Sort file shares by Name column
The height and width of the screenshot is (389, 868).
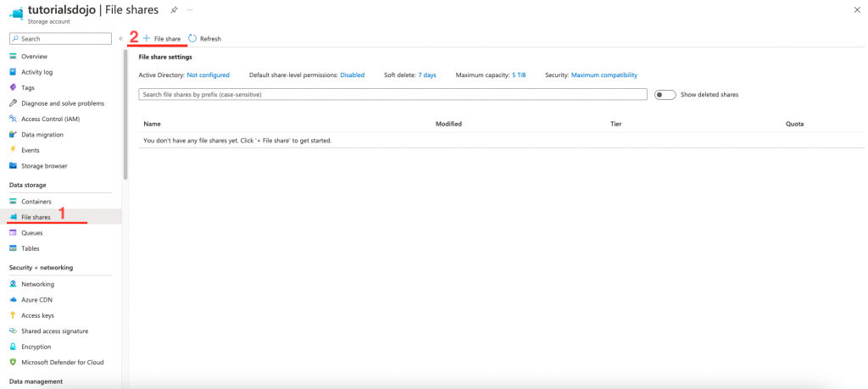[x=153, y=124]
